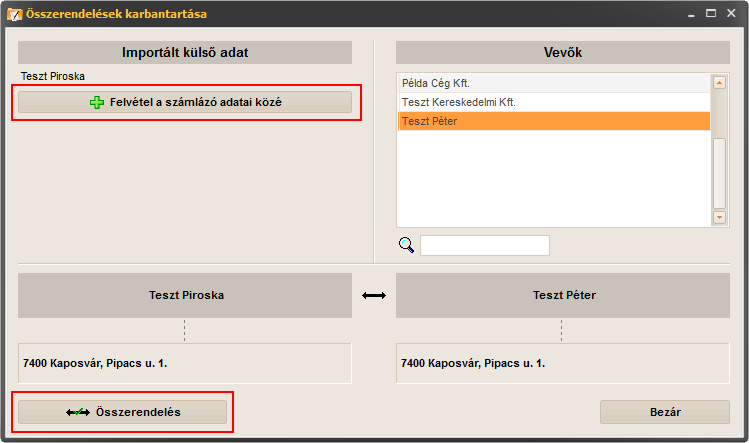Click Felvétel a számlázó adatai közé

pyautogui.click(x=185, y=102)
